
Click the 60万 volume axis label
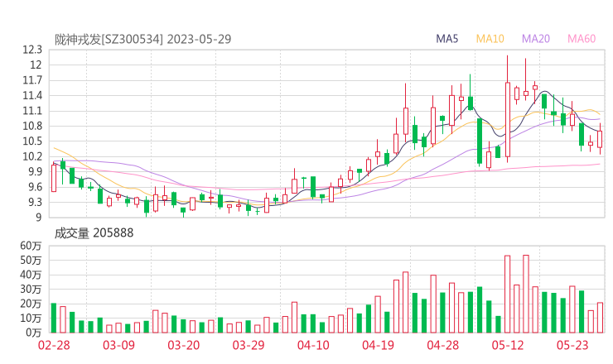point(31,246)
